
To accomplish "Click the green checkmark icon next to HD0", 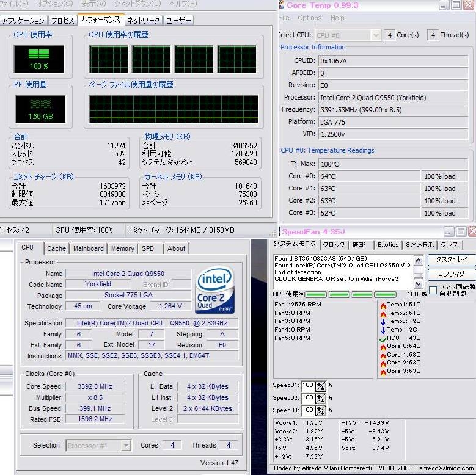I will (x=383, y=339).
